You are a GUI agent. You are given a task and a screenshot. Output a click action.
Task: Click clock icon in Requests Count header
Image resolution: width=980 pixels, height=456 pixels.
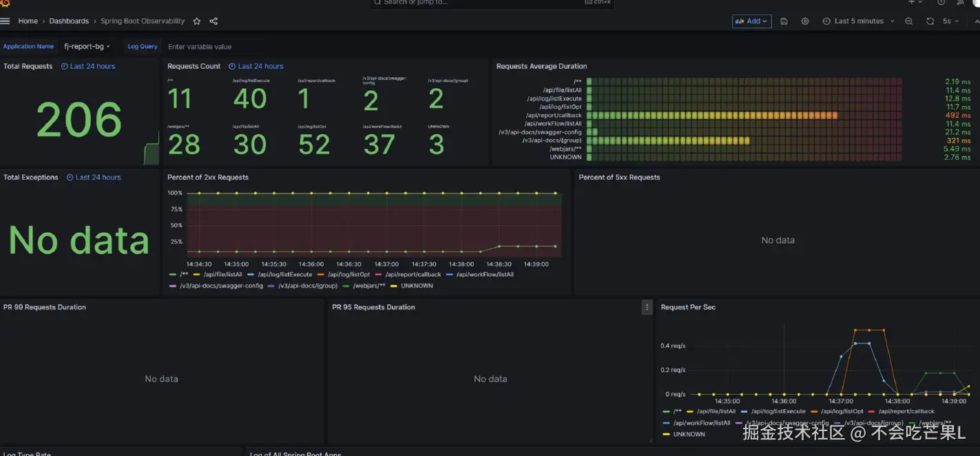(x=232, y=67)
